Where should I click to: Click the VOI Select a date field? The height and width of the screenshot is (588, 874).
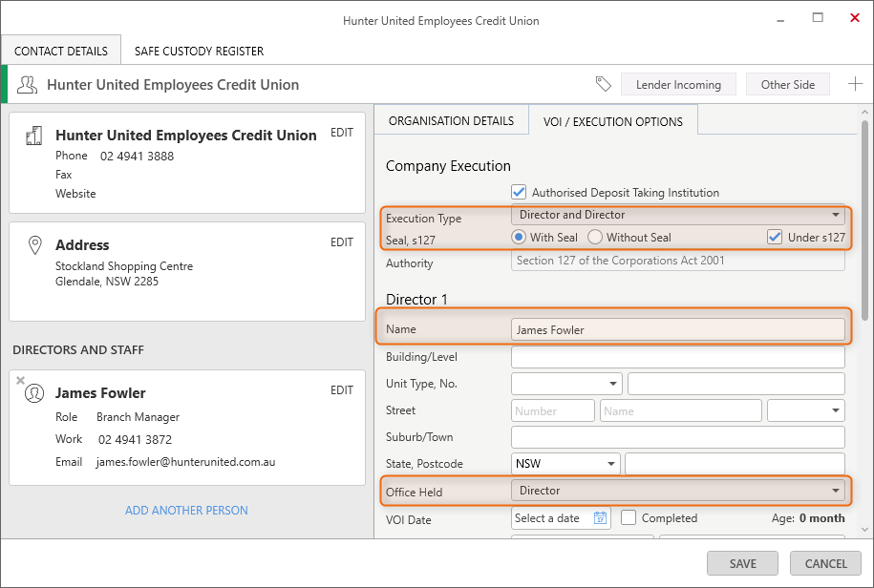[561, 517]
